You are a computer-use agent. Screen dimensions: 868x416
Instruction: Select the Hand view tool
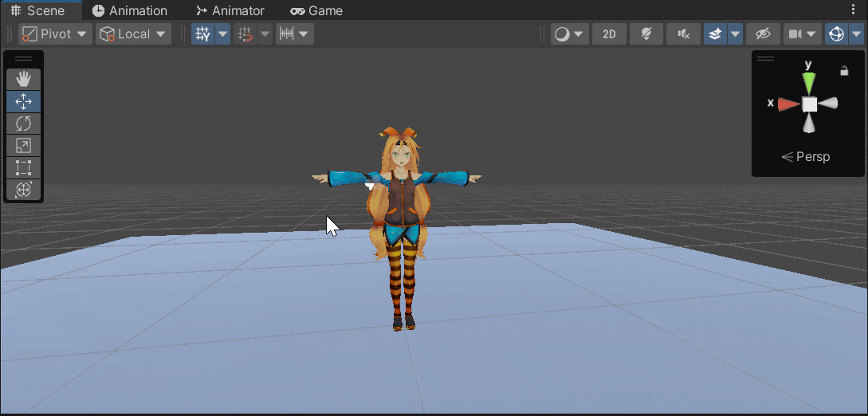23,80
